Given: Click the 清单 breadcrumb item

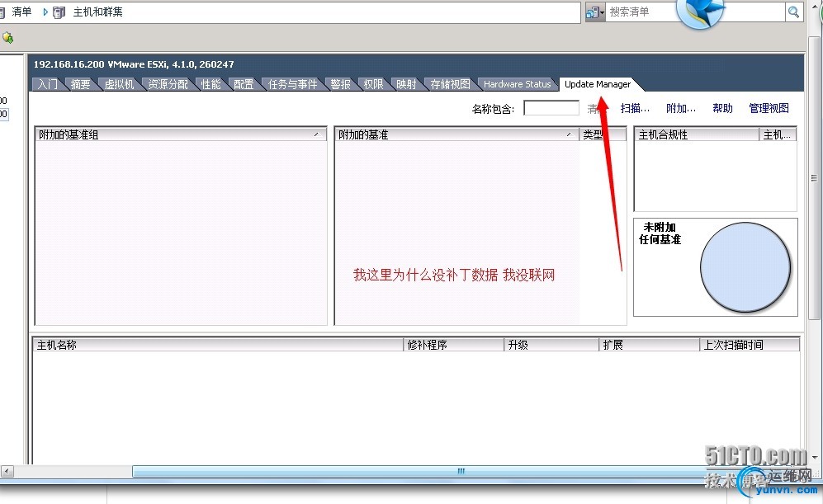Looking at the screenshot, I should (21, 12).
